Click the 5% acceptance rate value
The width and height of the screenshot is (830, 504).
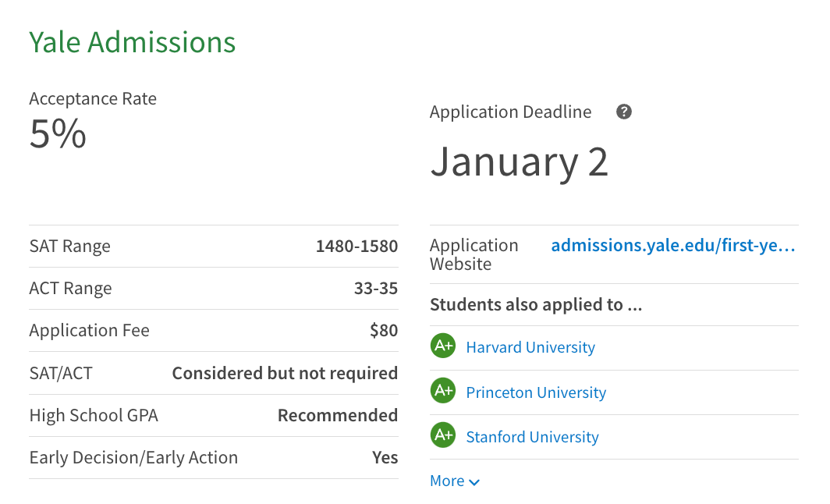pos(58,134)
